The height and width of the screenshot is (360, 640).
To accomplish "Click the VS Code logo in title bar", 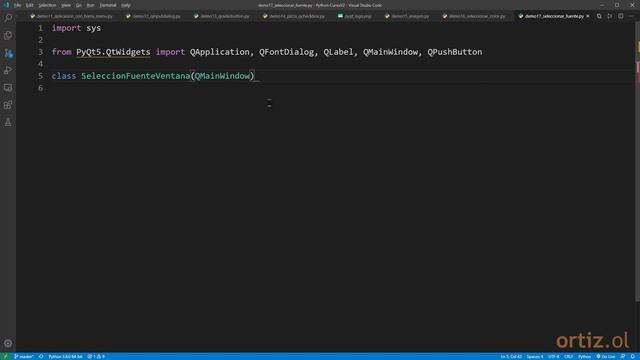I will 6,5.
